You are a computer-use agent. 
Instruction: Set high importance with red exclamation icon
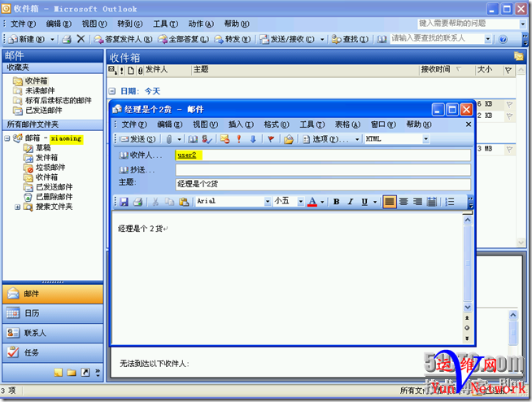click(x=239, y=139)
